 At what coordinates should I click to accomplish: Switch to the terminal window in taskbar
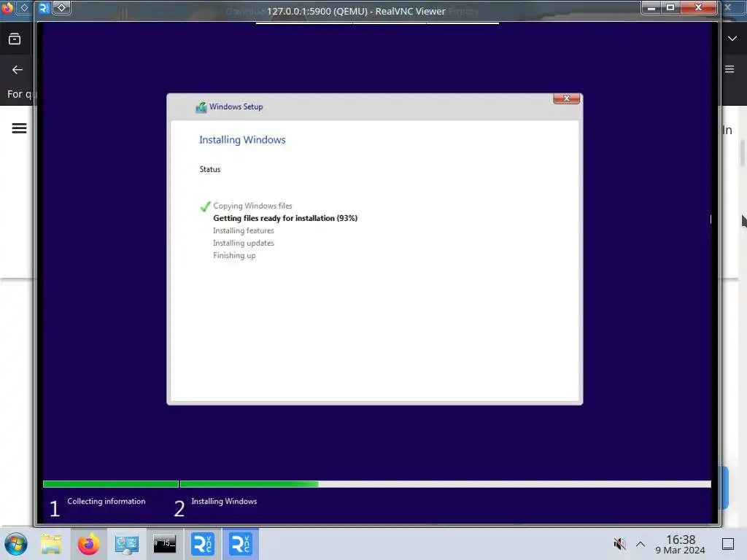164,544
